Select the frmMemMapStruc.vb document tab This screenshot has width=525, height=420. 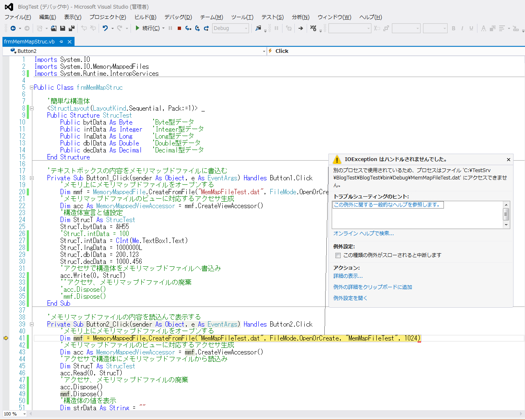(x=29, y=41)
